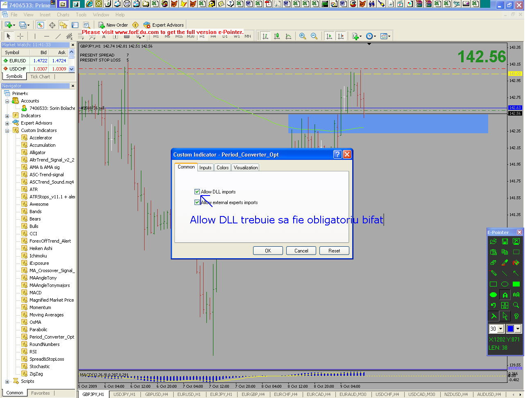The width and height of the screenshot is (532, 398).
Task: Open the Charts menu
Action: tap(63, 15)
